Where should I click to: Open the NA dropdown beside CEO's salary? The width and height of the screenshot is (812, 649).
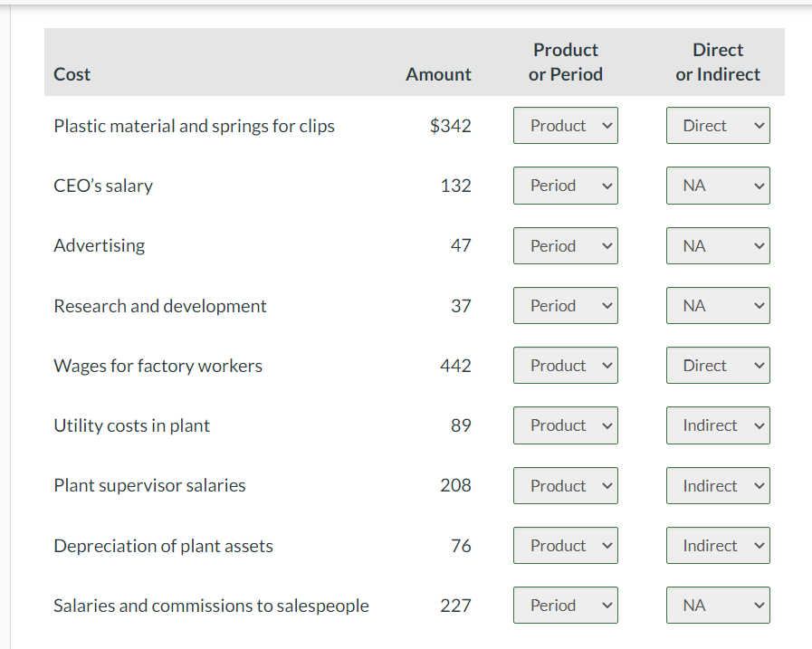pyautogui.click(x=718, y=185)
